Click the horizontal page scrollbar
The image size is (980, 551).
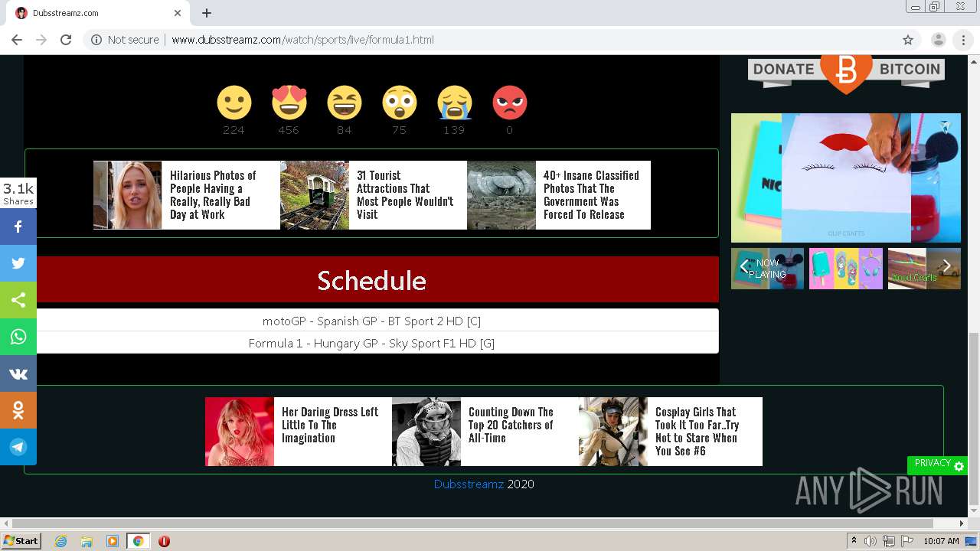[x=472, y=523]
